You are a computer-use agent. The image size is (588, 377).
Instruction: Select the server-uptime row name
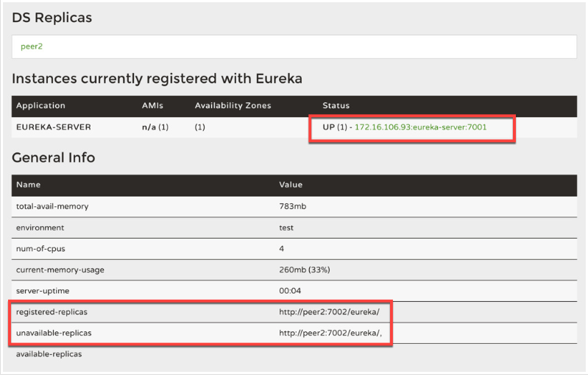(x=43, y=291)
